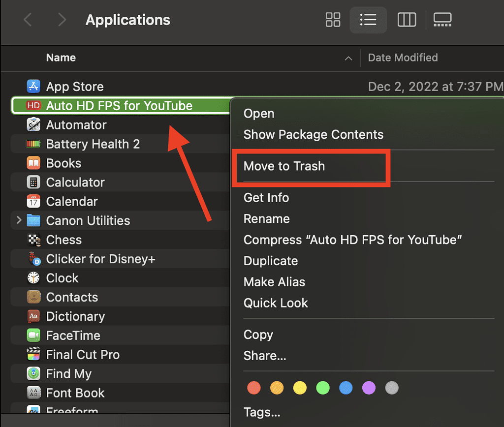Select the Chess app icon
The image size is (504, 427).
coord(32,240)
